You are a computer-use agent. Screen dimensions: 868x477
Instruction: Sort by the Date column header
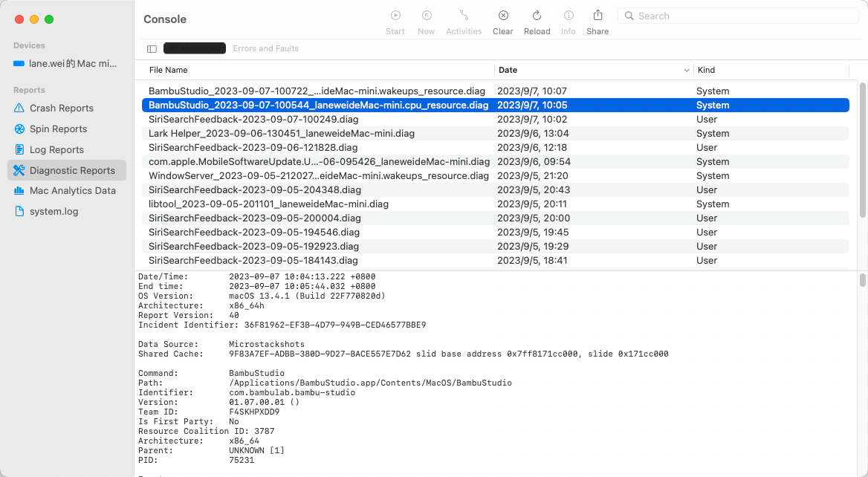click(508, 70)
